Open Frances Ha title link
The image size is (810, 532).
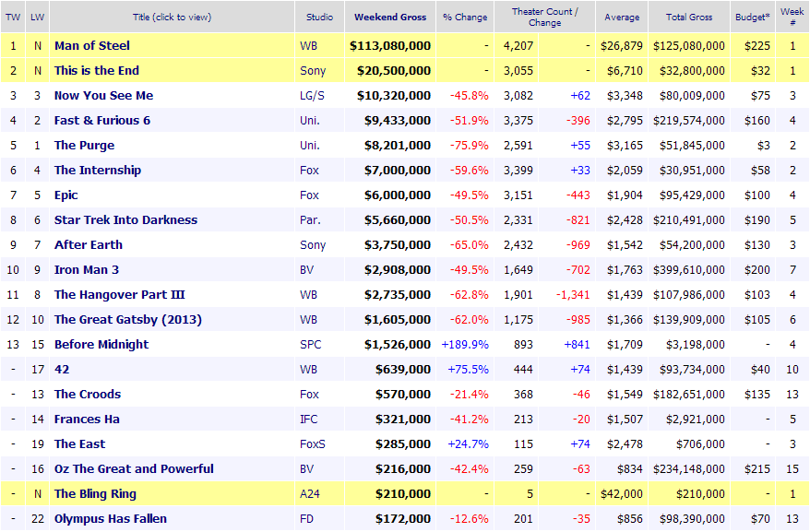(87, 419)
